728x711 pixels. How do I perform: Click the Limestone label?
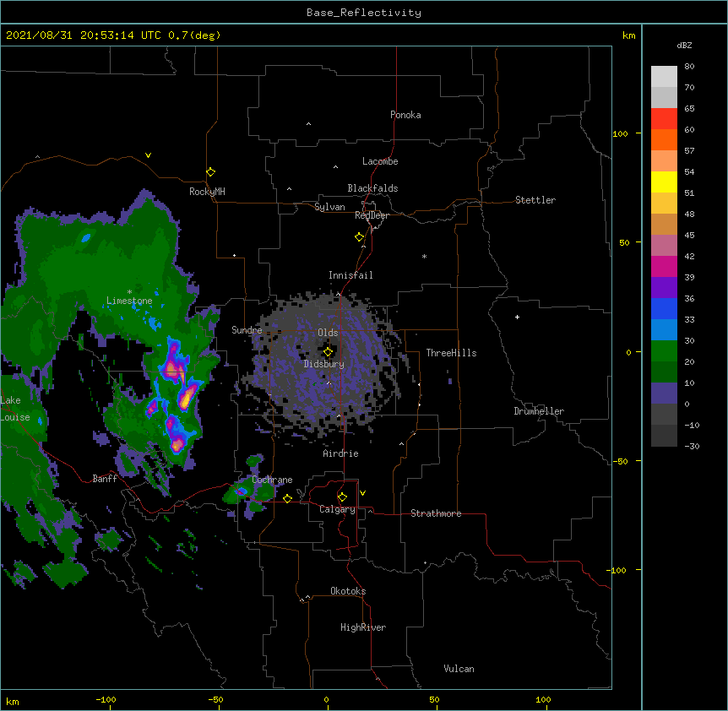(x=129, y=301)
